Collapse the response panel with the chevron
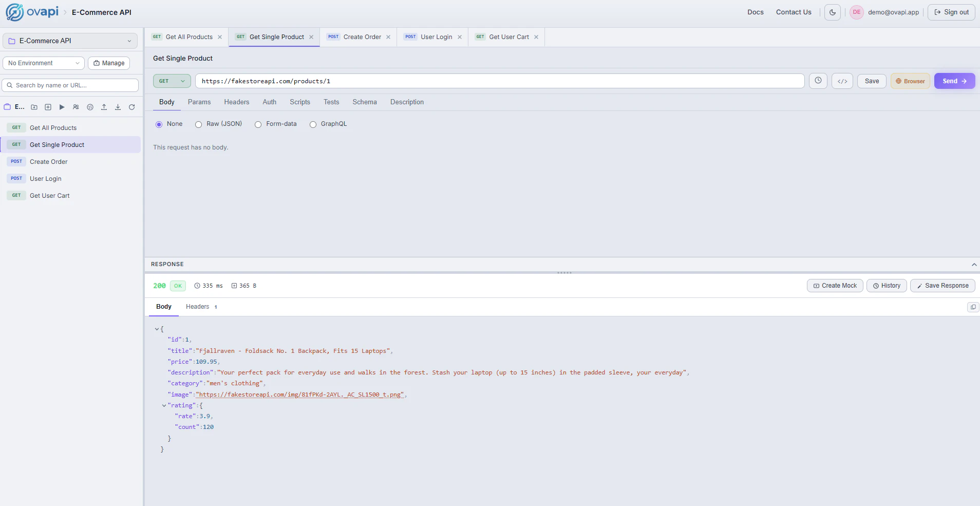 (x=973, y=264)
